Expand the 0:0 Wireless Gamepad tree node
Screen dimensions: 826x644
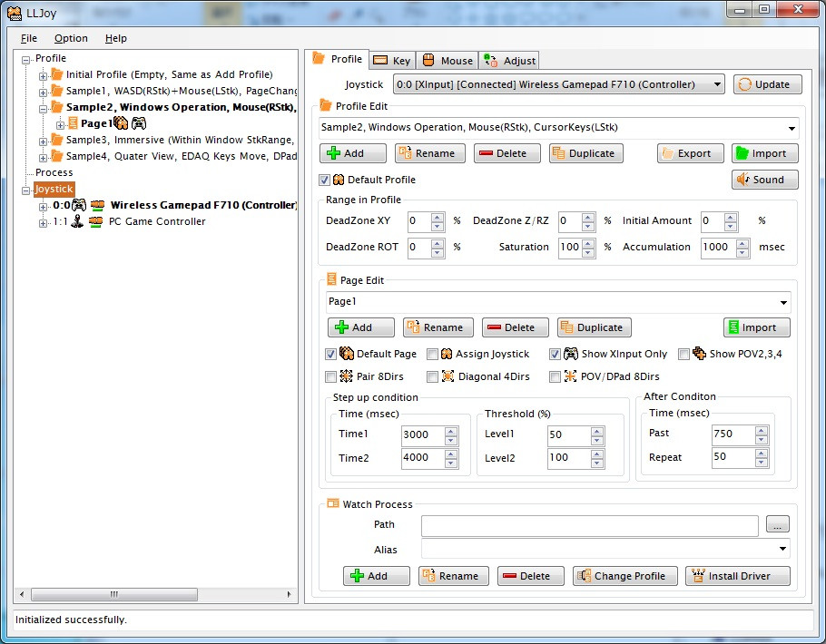(43, 207)
